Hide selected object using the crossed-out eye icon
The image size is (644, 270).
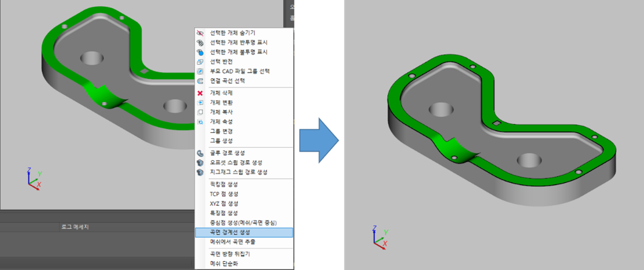199,33
